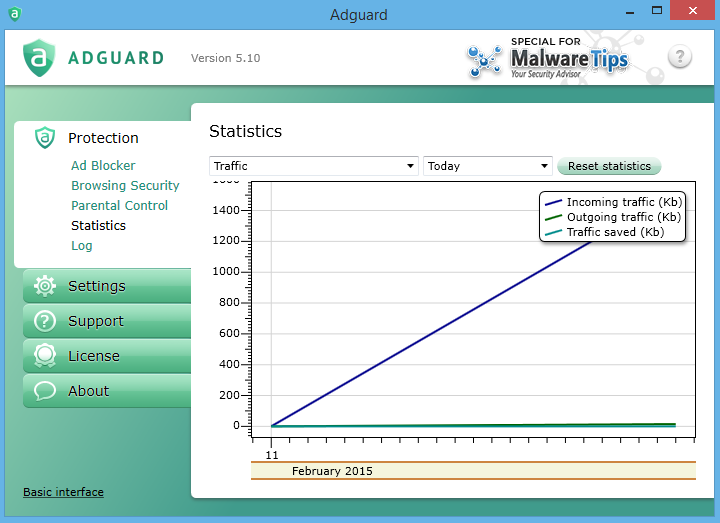Click the Adguard title bar app icon
Viewport: 720px width, 523px height.
pyautogui.click(x=15, y=14)
